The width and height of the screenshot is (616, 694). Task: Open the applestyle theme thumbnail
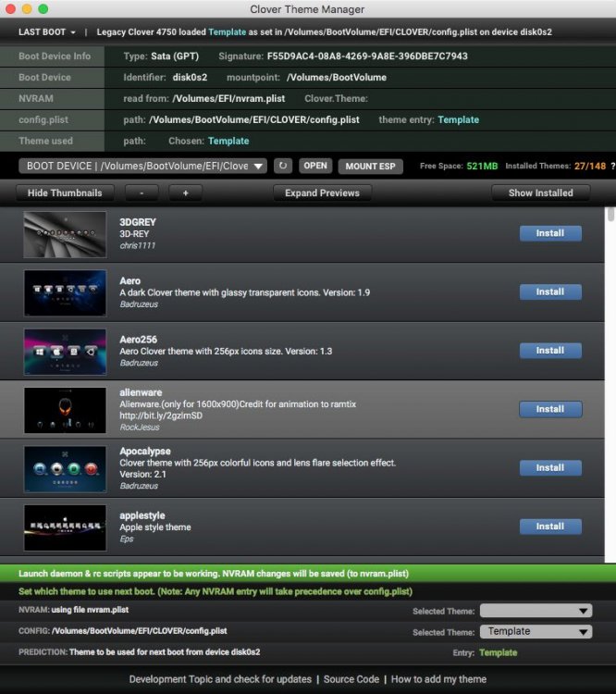click(x=65, y=527)
